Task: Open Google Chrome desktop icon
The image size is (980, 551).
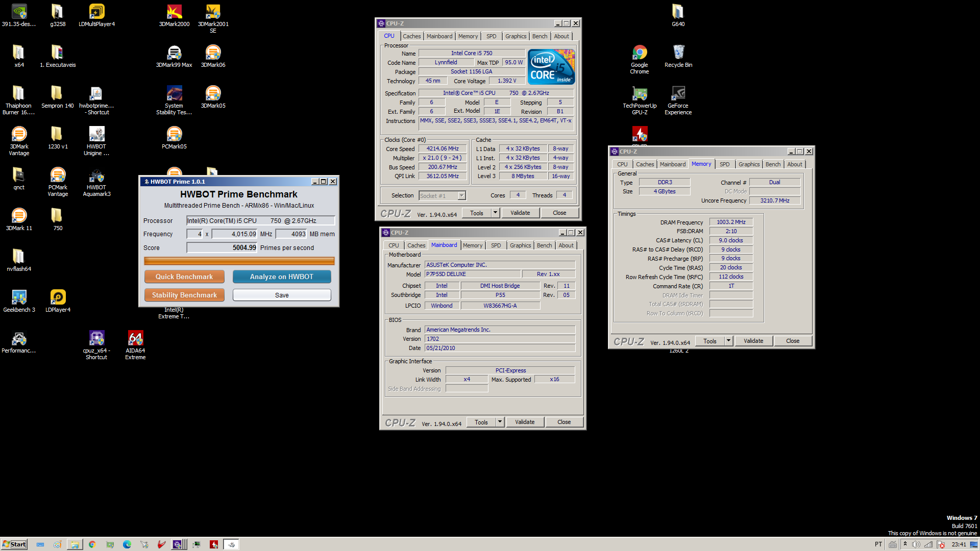Action: (x=640, y=59)
